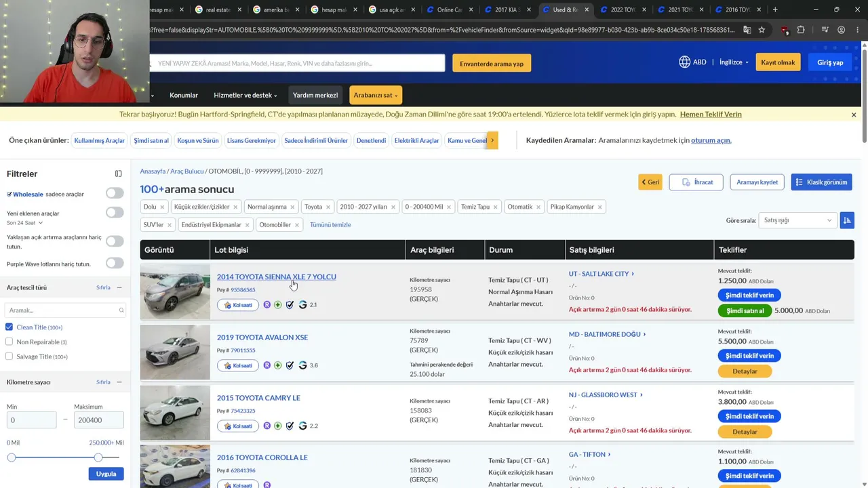Remove the SUV'ler filter chip
The height and width of the screenshot is (488, 868).
coord(170,224)
